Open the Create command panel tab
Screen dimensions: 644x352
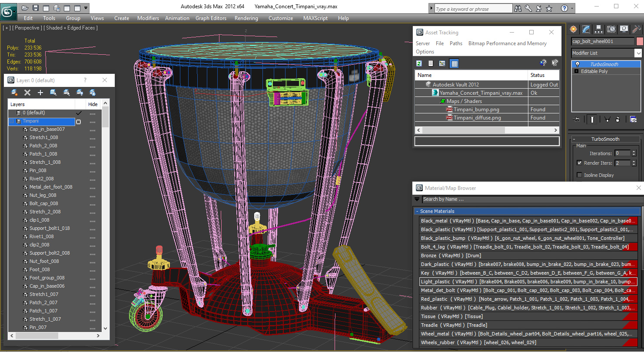(574, 29)
